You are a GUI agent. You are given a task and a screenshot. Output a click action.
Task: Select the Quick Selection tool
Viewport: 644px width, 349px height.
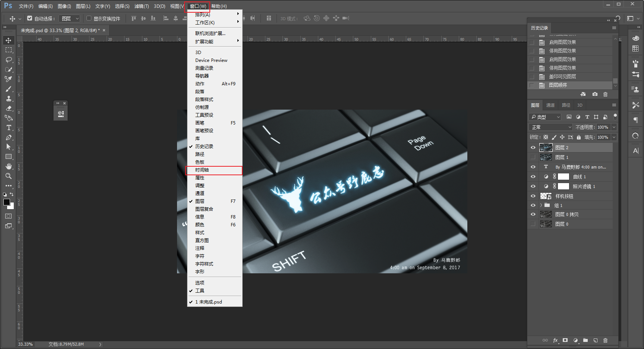[9, 69]
